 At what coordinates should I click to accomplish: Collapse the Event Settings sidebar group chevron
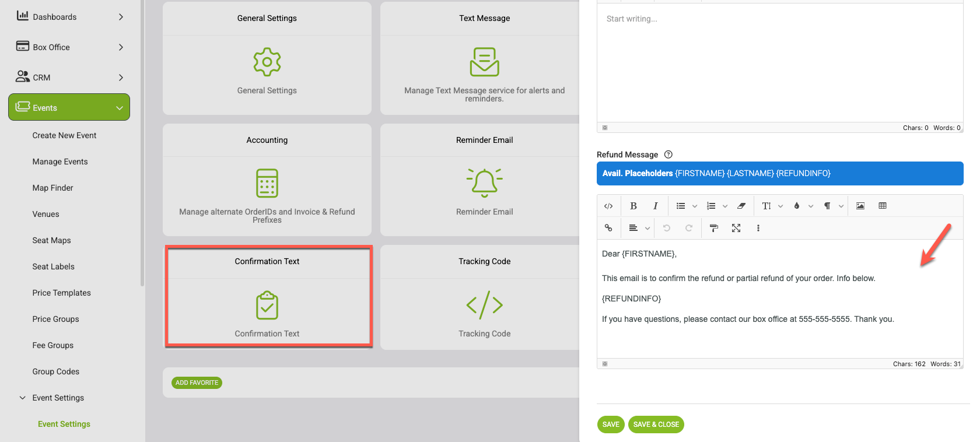click(23, 398)
